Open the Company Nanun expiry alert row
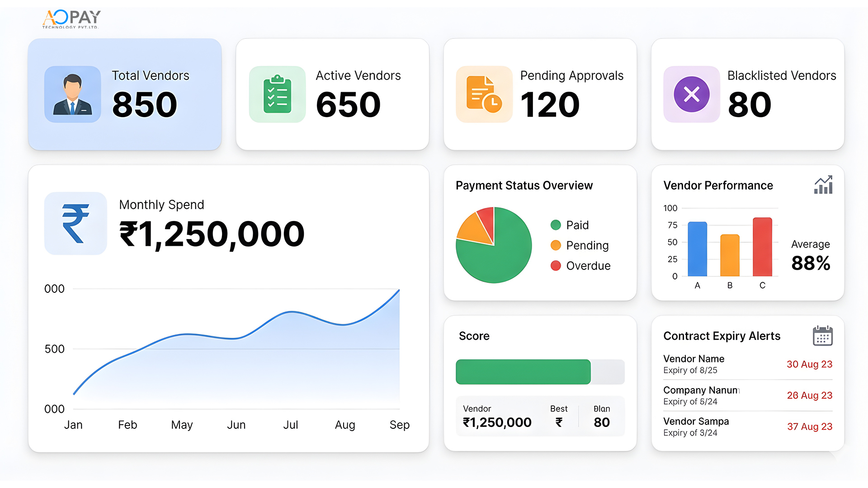868x488 pixels. click(748, 395)
